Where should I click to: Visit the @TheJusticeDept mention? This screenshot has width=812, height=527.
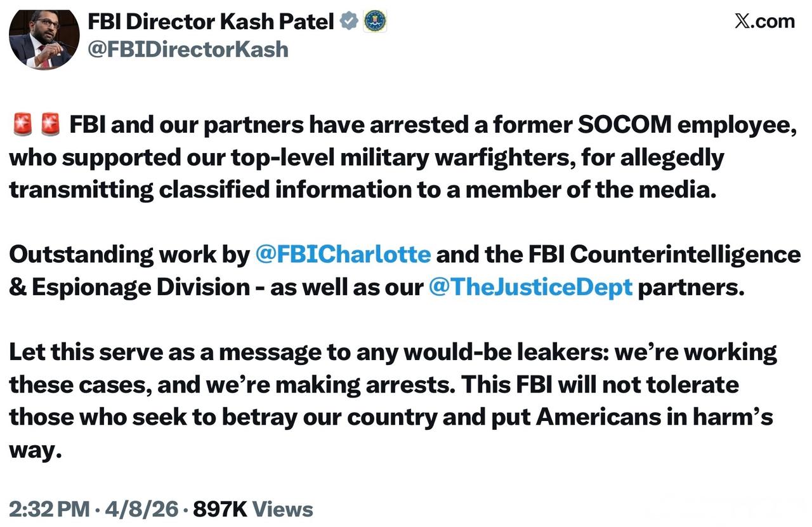click(x=530, y=287)
